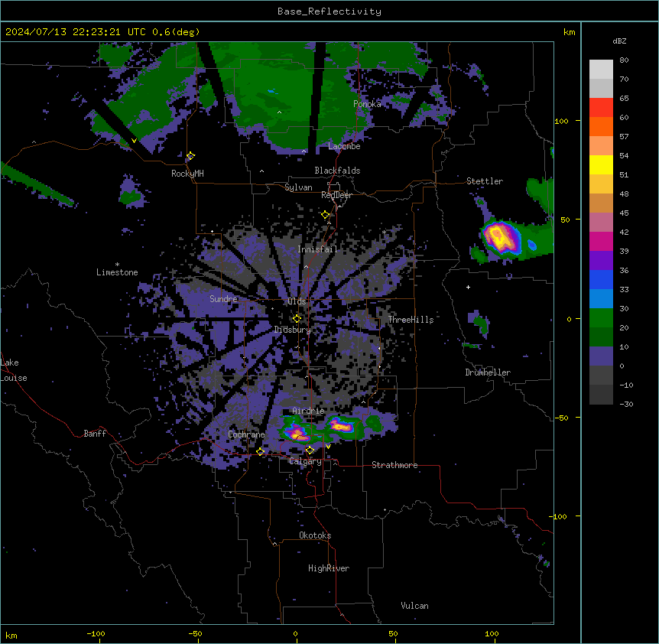Click the Cochrane label

pyautogui.click(x=246, y=434)
